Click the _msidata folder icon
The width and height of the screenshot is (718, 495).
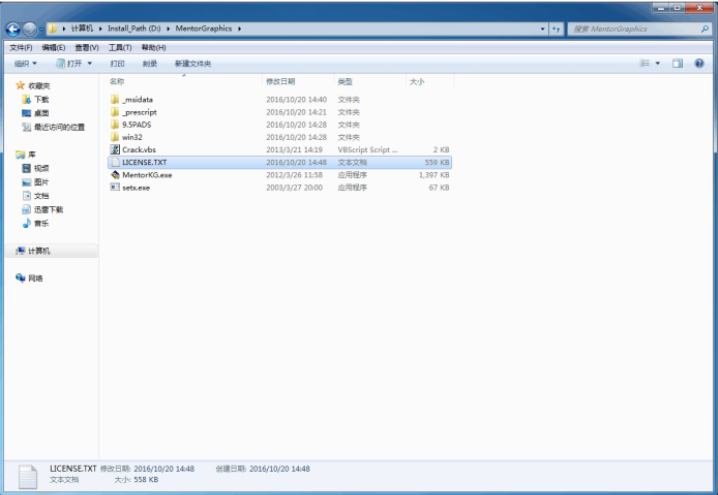(x=115, y=99)
